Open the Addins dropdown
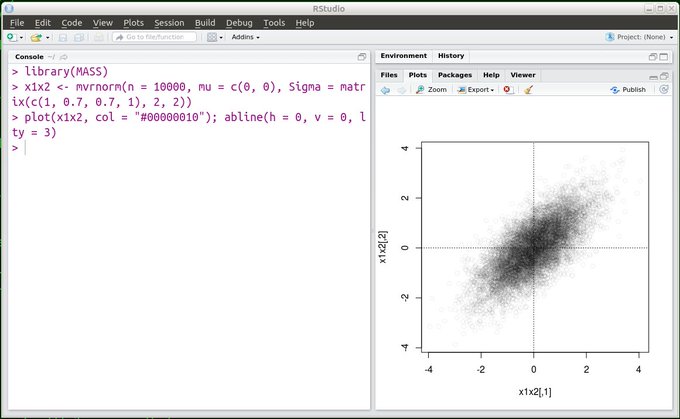Screen dimensions: 680x419 click(245, 37)
